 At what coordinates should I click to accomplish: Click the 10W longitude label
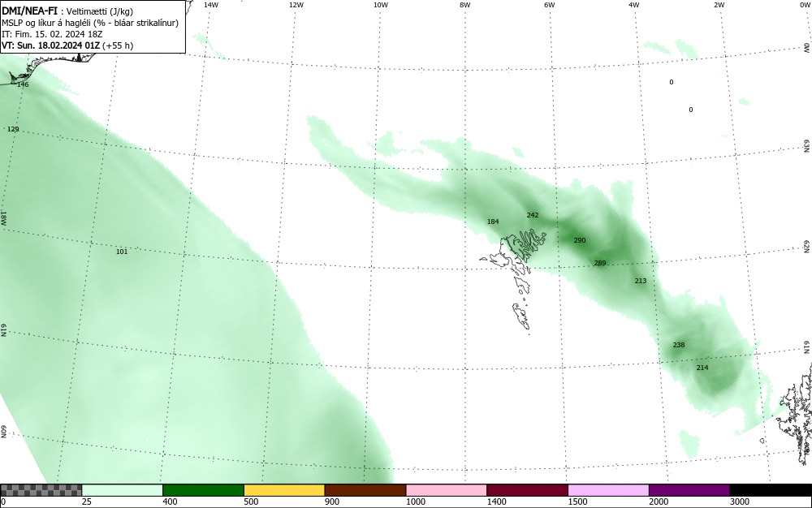tap(381, 5)
